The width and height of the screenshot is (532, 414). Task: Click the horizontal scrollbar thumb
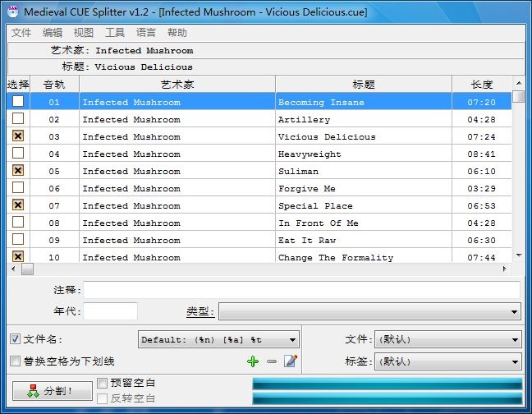click(27, 269)
